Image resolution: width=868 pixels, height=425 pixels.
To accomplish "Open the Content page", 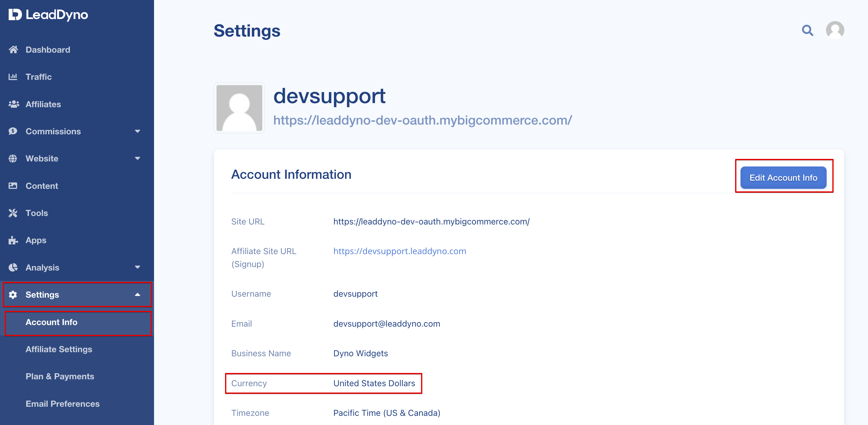I will (42, 186).
